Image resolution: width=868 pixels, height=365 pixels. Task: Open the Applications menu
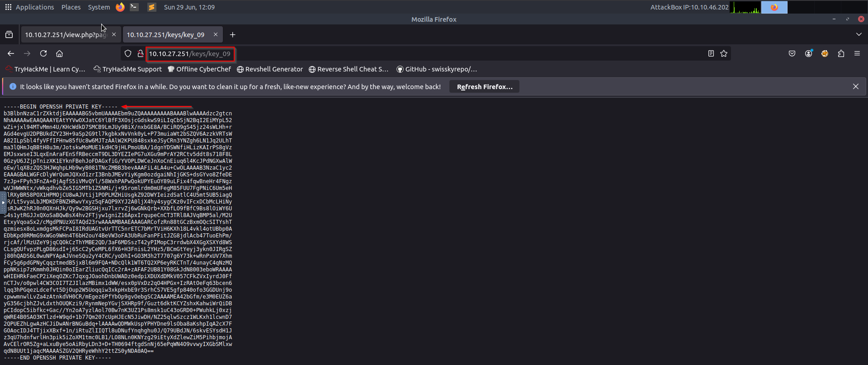(x=30, y=7)
